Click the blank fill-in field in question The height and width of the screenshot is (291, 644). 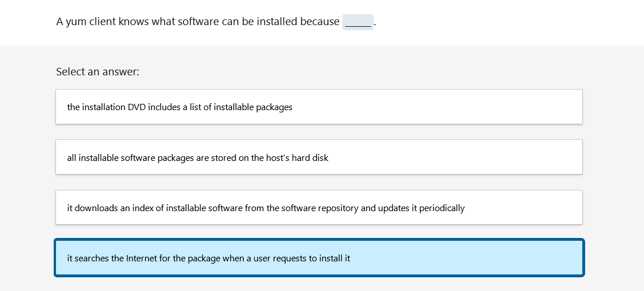pyautogui.click(x=358, y=22)
